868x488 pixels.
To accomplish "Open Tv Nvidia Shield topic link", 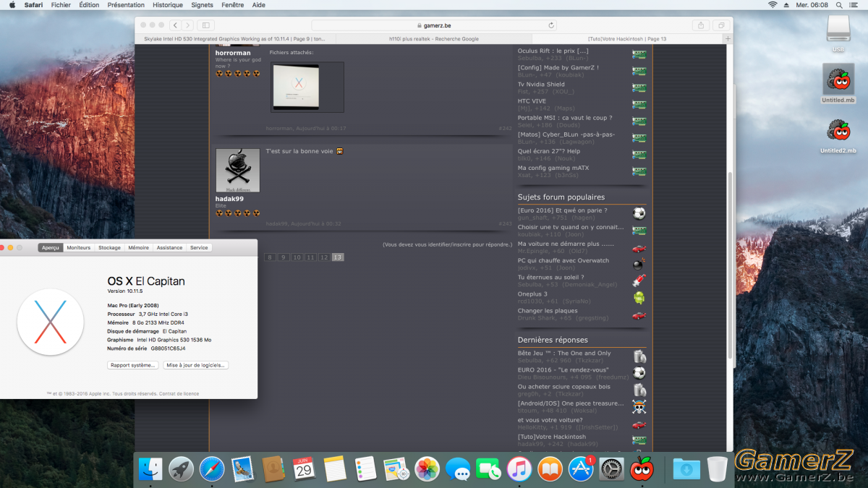I will tap(541, 85).
